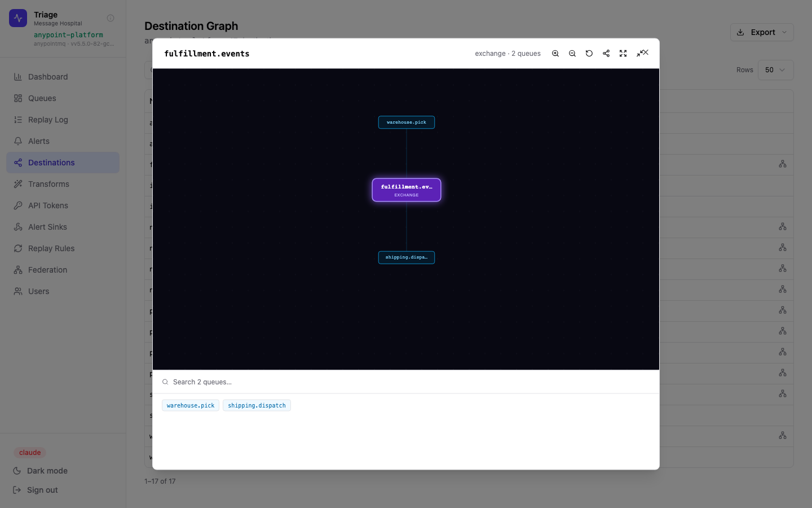The height and width of the screenshot is (508, 812).
Task: Click the fulfillment.events modal title
Action: click(x=207, y=54)
